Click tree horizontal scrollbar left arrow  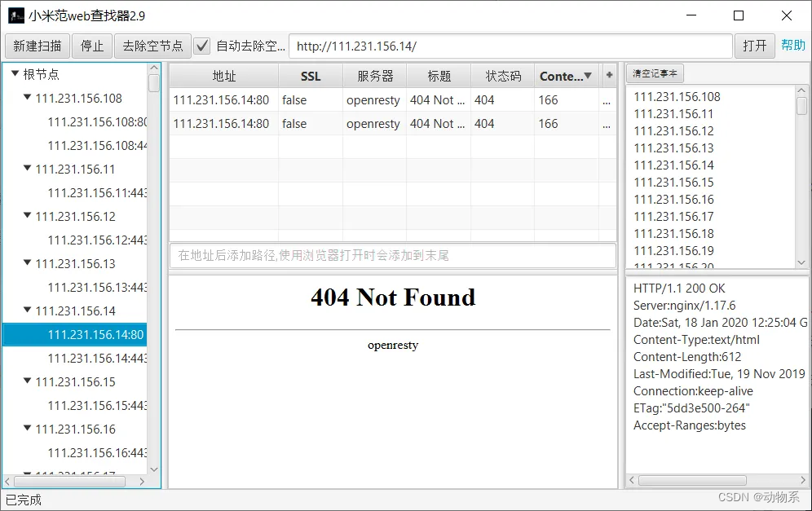click(7, 482)
